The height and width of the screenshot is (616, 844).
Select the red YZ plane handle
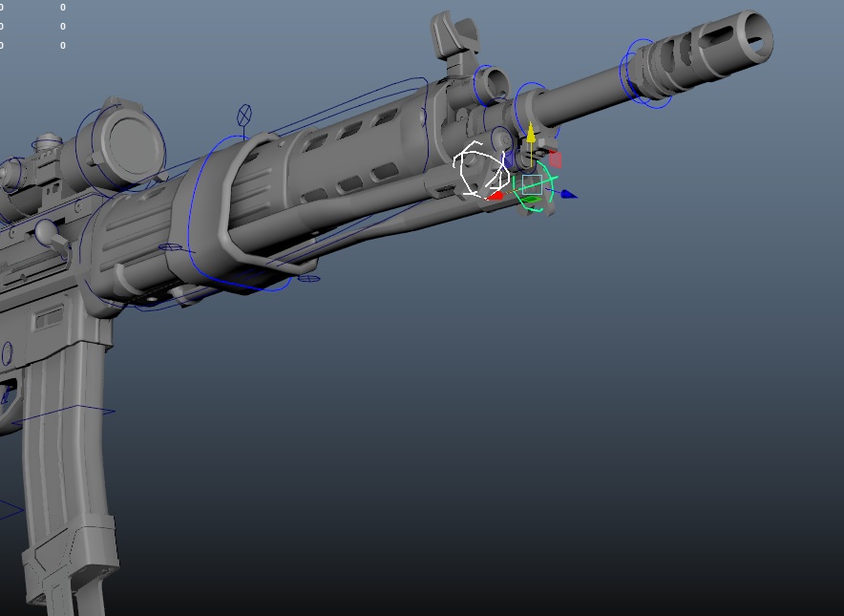[x=555, y=159]
